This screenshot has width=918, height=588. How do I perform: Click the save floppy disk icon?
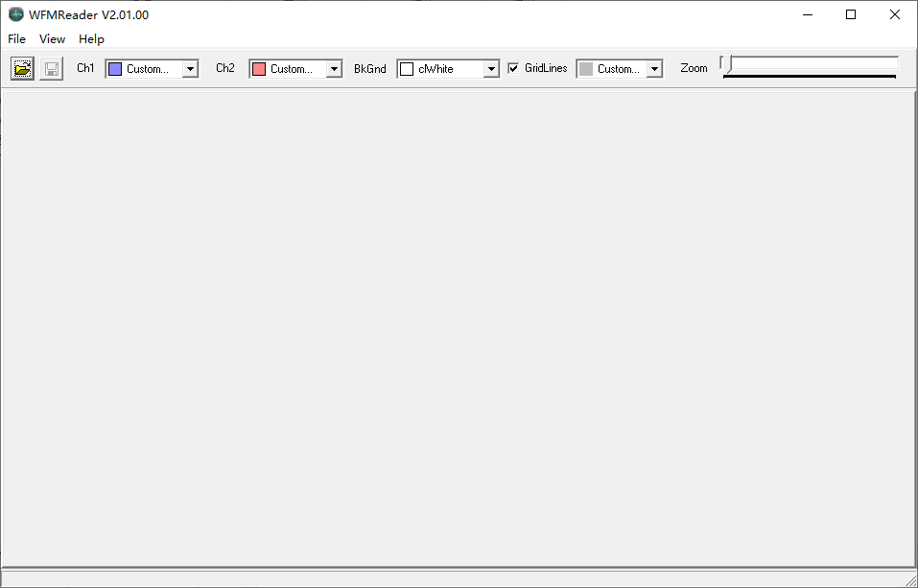[x=52, y=68]
